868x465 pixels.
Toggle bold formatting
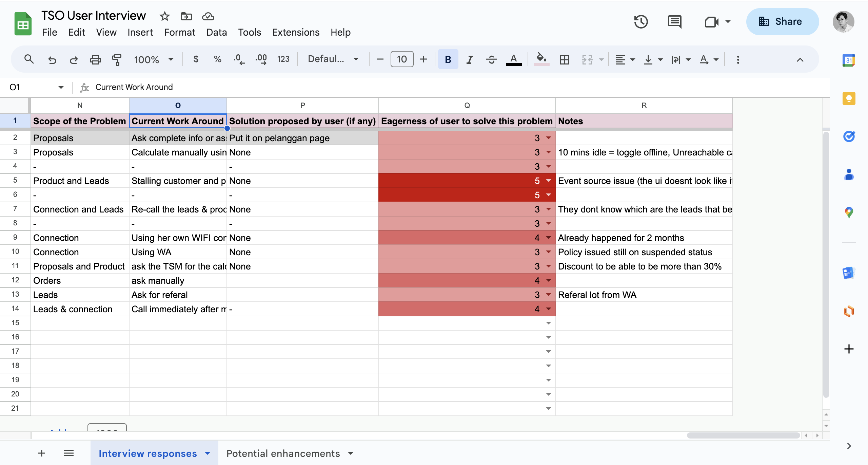click(448, 59)
